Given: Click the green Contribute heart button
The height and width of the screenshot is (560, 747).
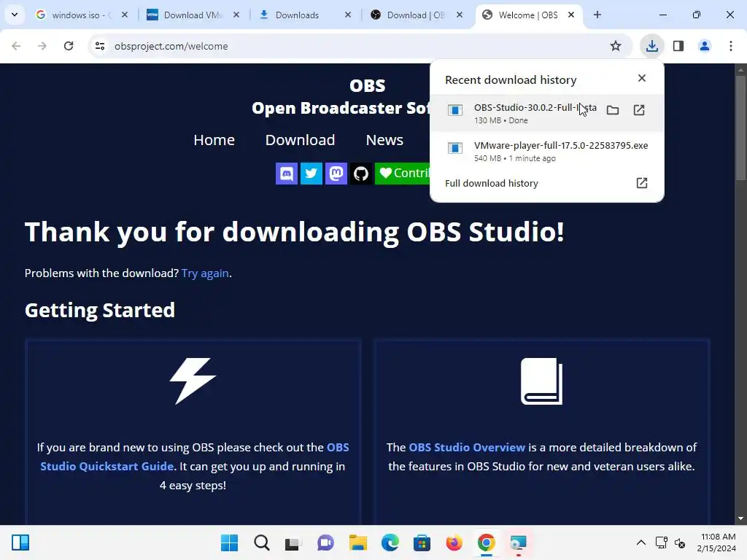Looking at the screenshot, I should pos(403,174).
